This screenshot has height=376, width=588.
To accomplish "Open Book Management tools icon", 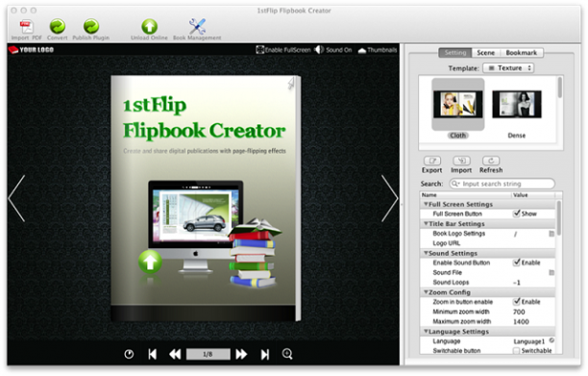I will point(197,26).
